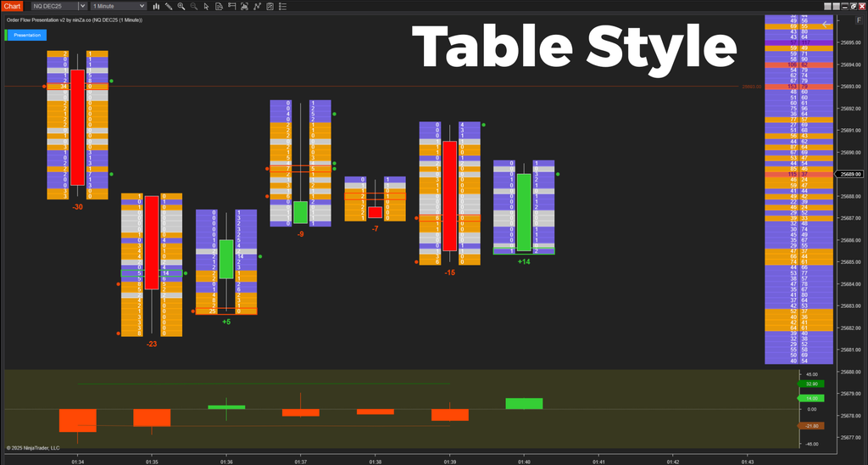The height and width of the screenshot is (465, 868).
Task: Click the 25677.00 price axis label
Action: coord(849,437)
